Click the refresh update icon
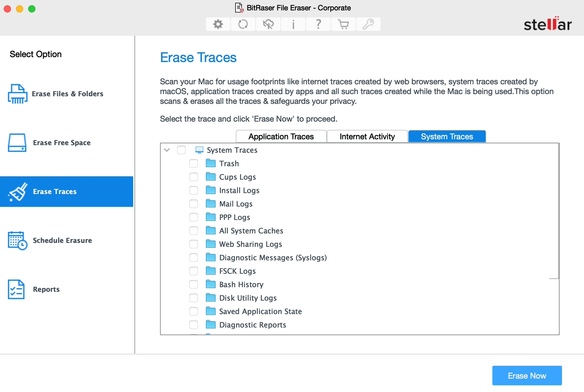Image resolution: width=584 pixels, height=392 pixels. 243,24
